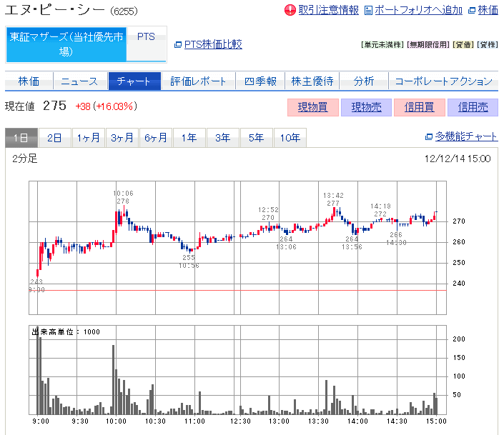Click the red trading caution alert icon
Image resolution: width=504 pixels, height=435 pixels.
pos(290,10)
